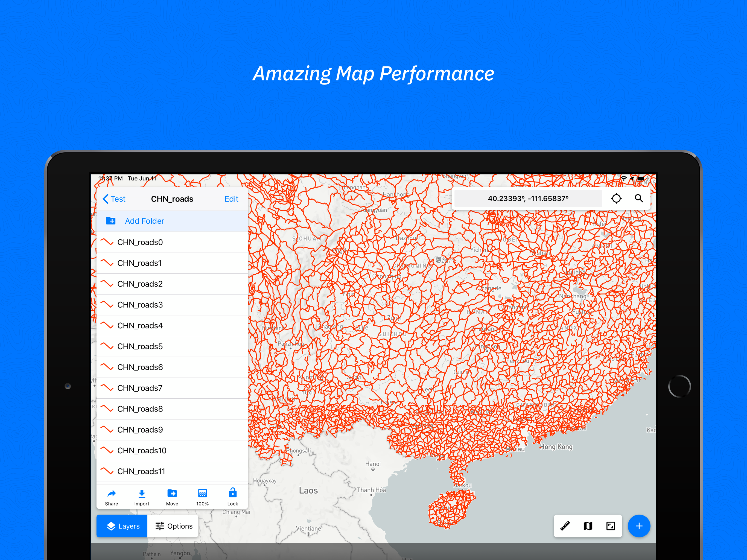Tap the Edit link in header

click(x=231, y=199)
